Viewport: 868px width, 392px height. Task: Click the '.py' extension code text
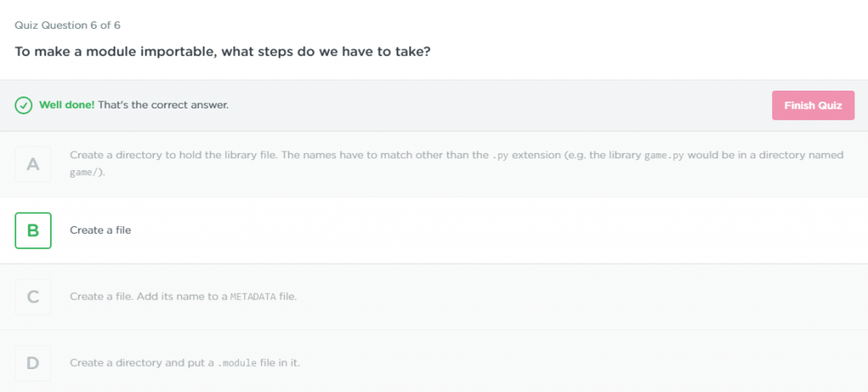(x=500, y=156)
